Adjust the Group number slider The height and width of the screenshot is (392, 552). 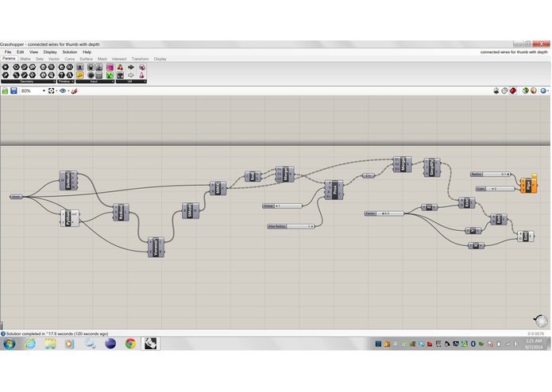tap(282, 206)
